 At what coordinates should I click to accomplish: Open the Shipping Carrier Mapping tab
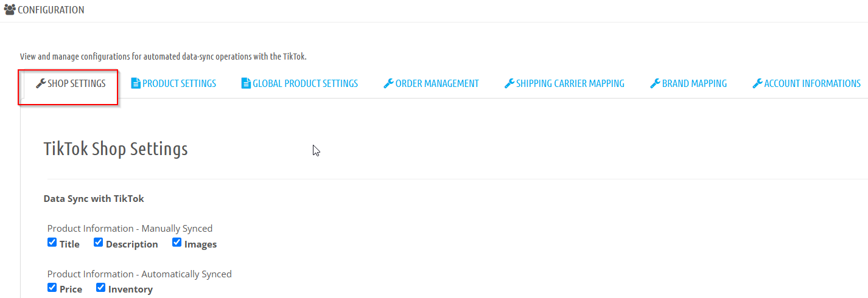coord(564,84)
